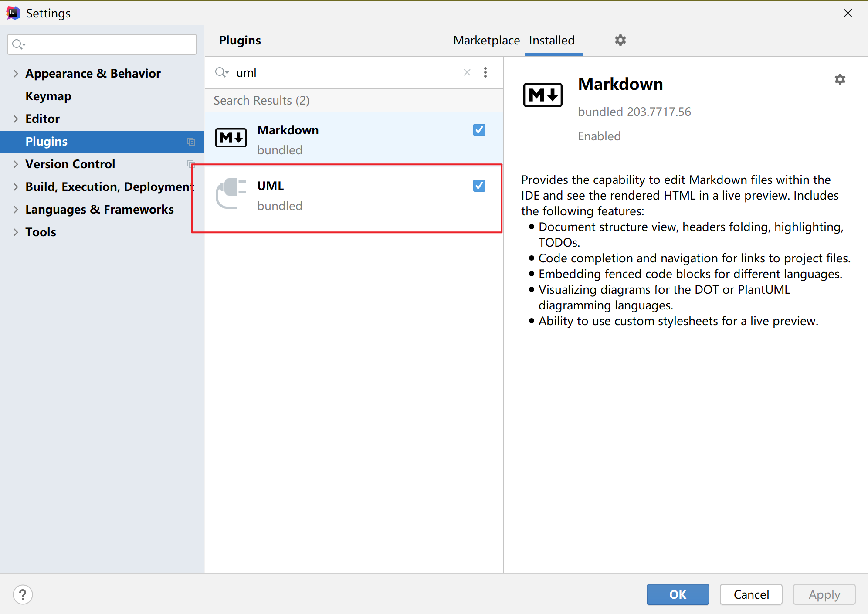
Task: Open the Markdown detail gear options
Action: click(840, 79)
